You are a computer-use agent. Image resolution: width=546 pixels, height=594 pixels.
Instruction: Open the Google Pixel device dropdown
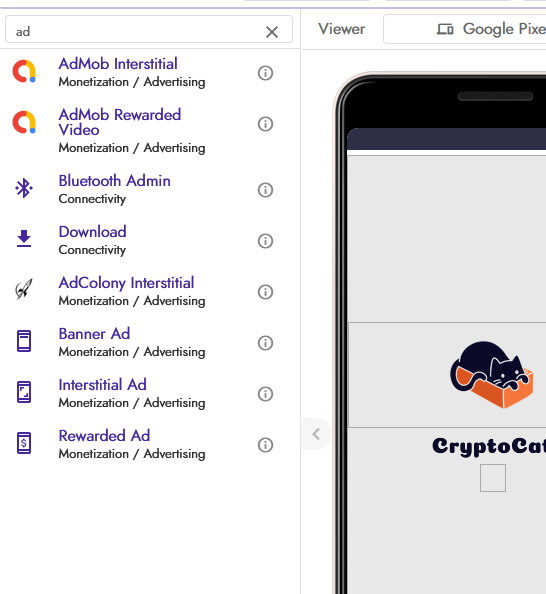click(465, 29)
